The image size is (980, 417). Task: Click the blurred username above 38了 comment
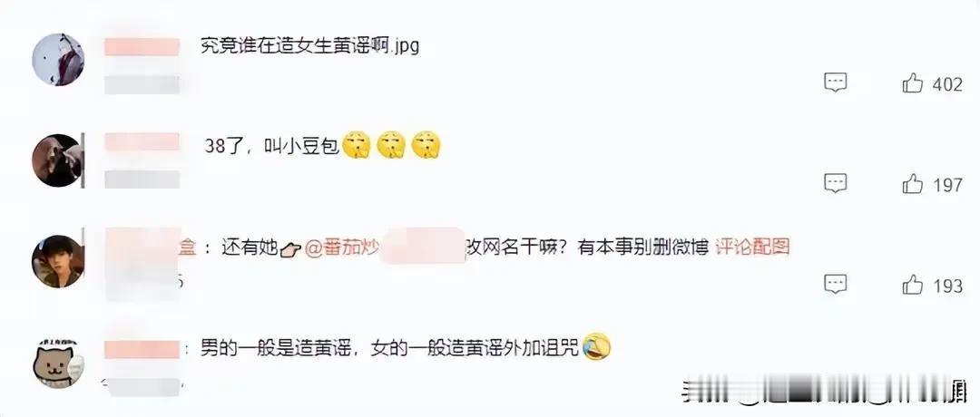point(142,141)
